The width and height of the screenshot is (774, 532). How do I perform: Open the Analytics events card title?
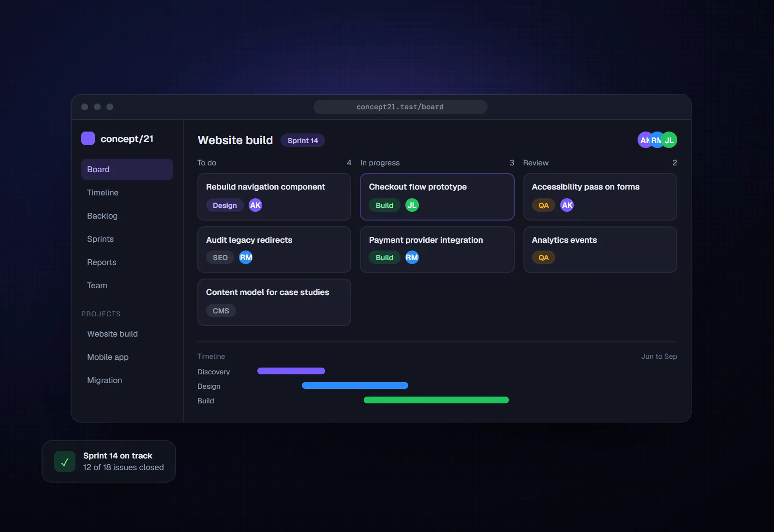click(565, 240)
